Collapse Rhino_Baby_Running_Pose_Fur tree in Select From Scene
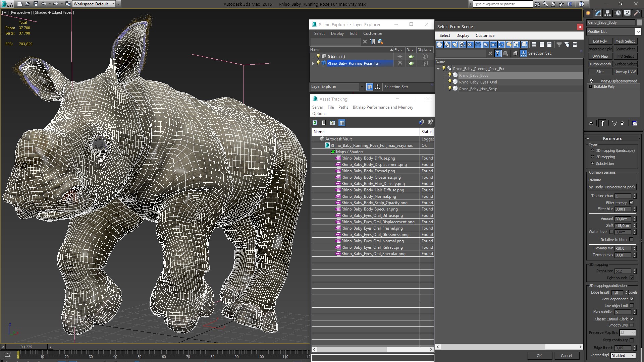Screen dimensions: 644x362 click(x=438, y=69)
